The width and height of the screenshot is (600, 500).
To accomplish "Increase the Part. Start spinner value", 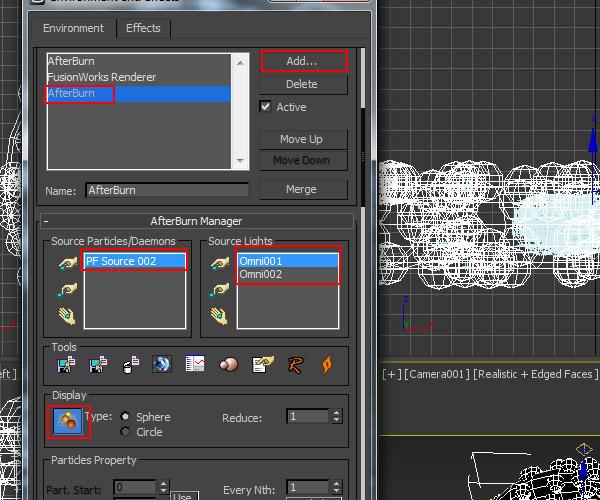I will point(164,483).
